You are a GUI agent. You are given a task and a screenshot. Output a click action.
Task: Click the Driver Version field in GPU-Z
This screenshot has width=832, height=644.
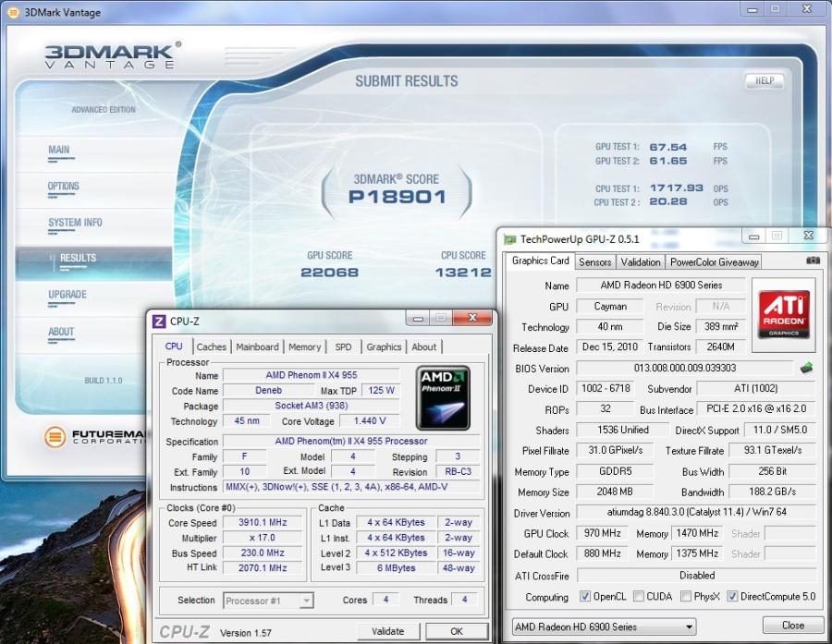[x=696, y=513]
